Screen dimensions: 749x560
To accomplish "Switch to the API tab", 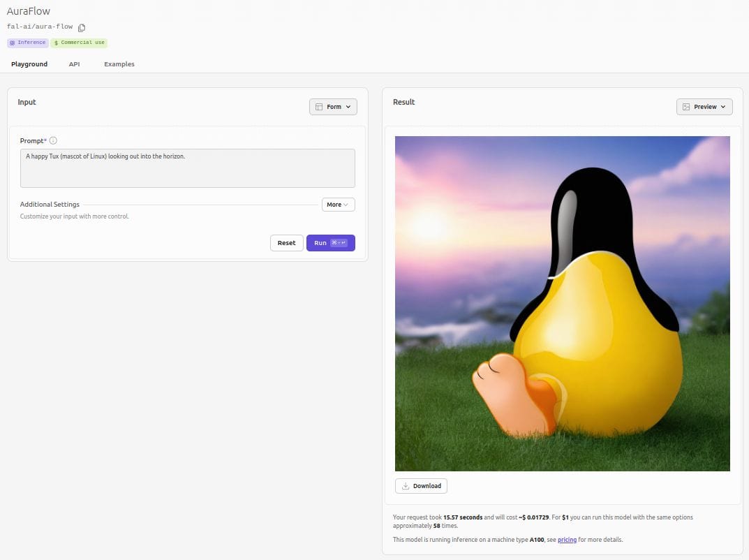I will tap(74, 64).
